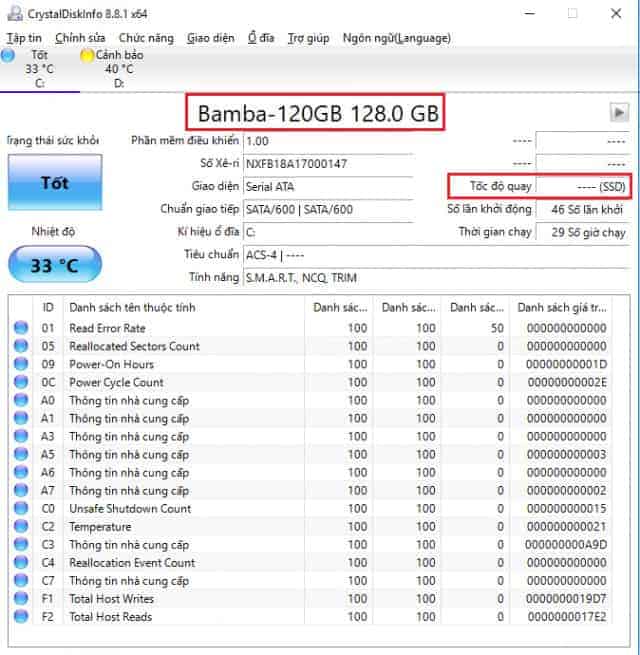Screen dimensions: 640x655
Task: Click status dot for Reallocated Sectors Count
Action: [21, 346]
